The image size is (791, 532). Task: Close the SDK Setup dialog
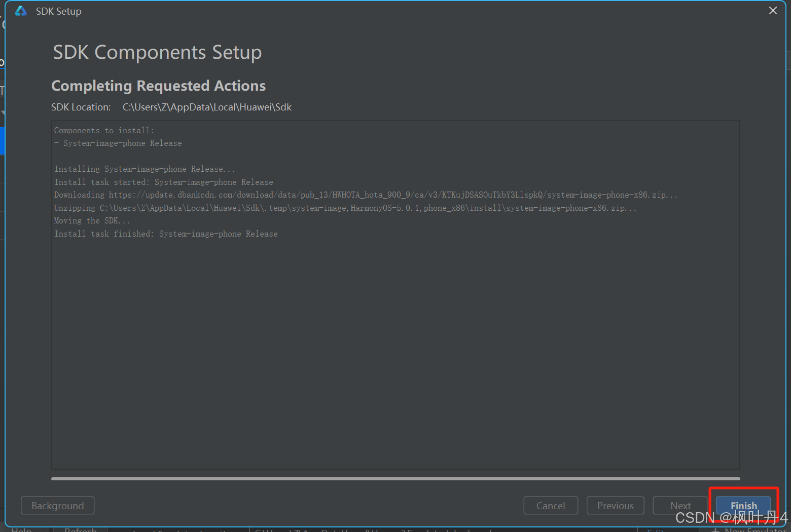(773, 11)
